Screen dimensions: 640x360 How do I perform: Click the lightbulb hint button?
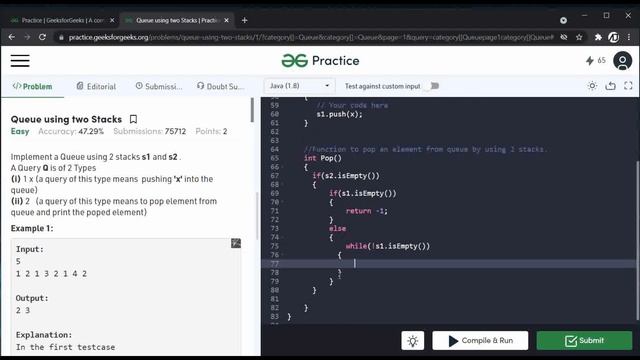pos(412,340)
